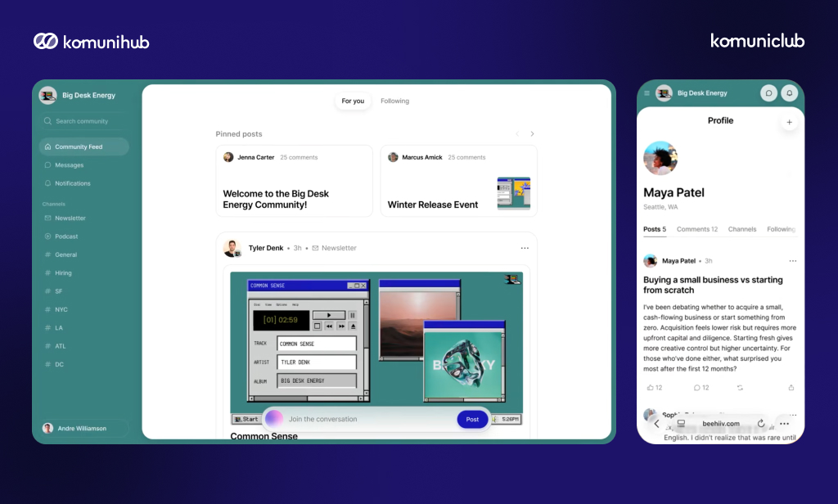
Task: Click the Post button
Action: (472, 419)
